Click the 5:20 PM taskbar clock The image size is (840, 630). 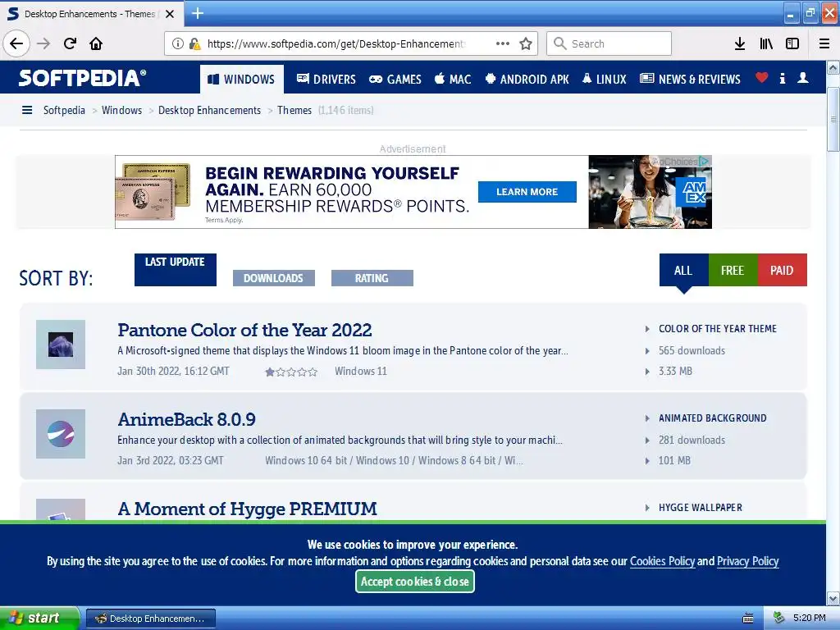click(810, 619)
